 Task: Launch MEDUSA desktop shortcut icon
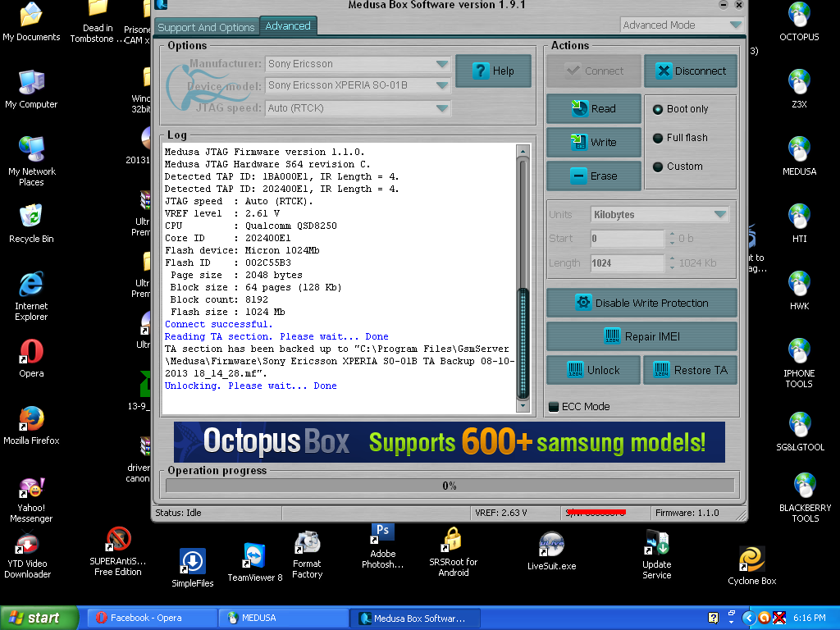click(799, 156)
